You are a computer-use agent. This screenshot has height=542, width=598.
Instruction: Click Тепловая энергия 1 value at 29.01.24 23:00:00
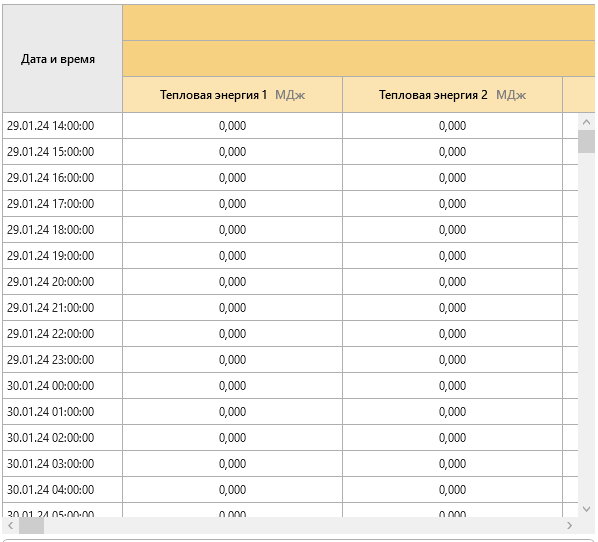[x=233, y=360]
